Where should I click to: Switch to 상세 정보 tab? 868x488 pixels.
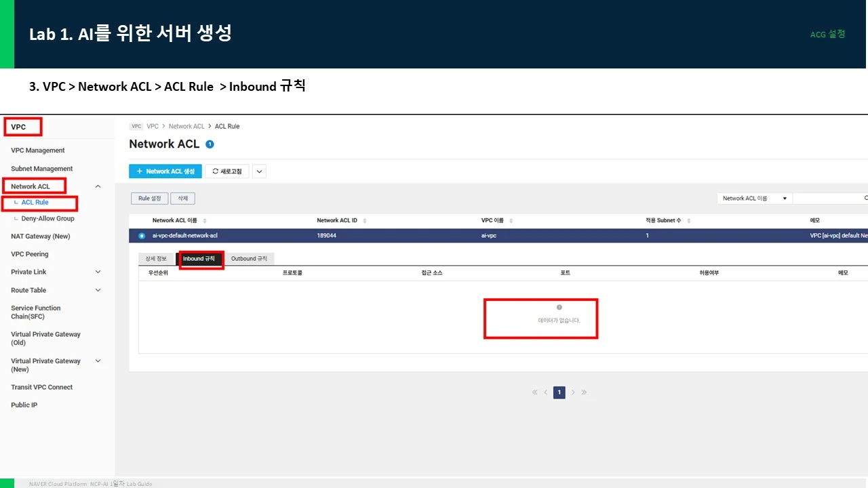coord(156,259)
